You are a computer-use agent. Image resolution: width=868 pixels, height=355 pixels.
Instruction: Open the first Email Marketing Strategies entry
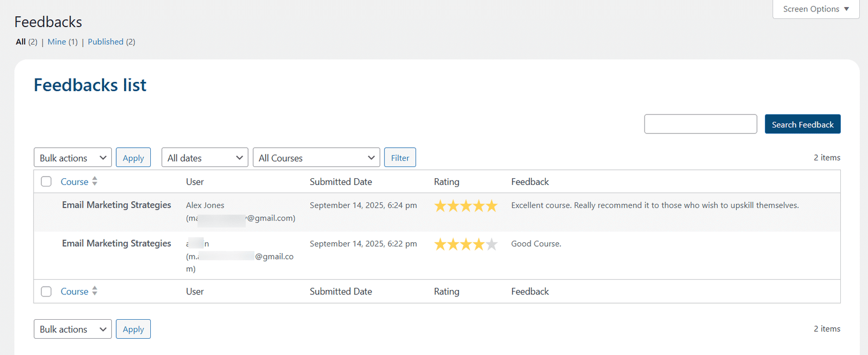click(117, 205)
